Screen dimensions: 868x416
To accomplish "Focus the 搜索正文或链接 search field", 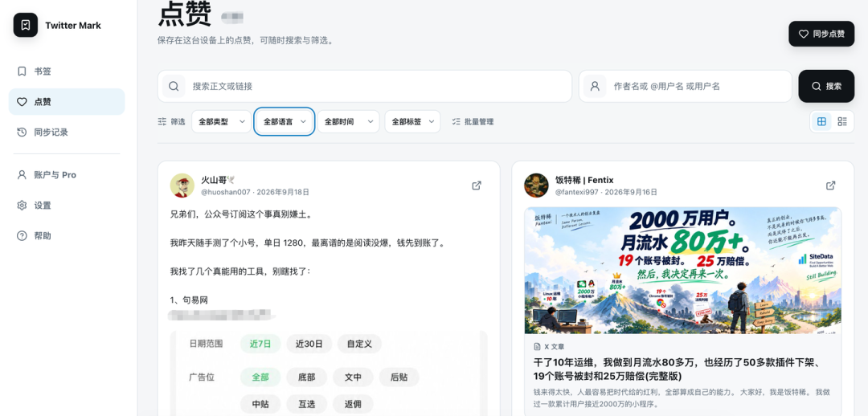I will [x=364, y=86].
